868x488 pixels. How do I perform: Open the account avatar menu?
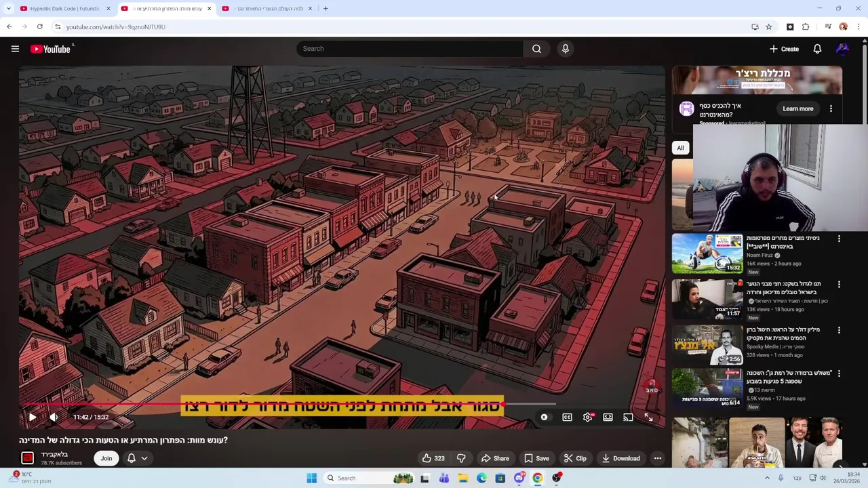pos(842,49)
